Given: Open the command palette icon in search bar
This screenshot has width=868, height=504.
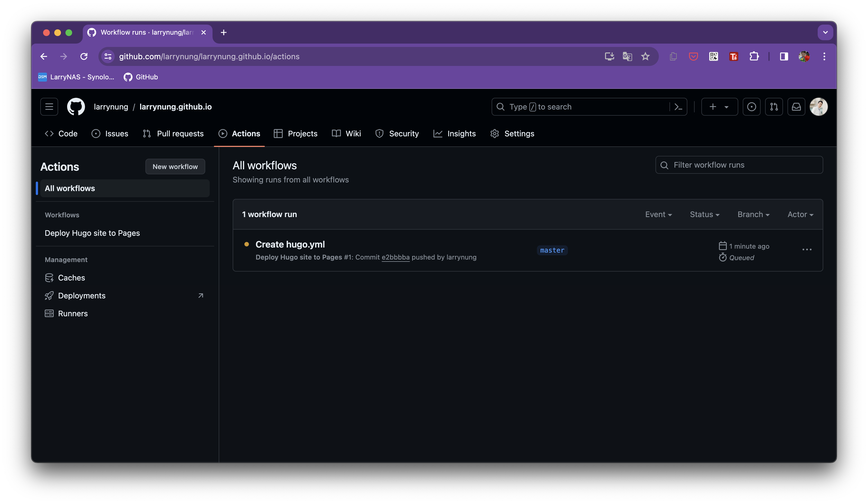Looking at the screenshot, I should coord(678,107).
